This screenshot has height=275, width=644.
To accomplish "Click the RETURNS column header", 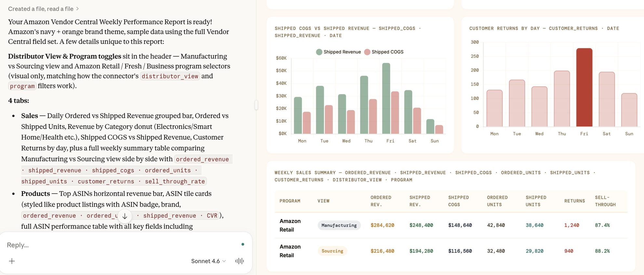I will (575, 201).
